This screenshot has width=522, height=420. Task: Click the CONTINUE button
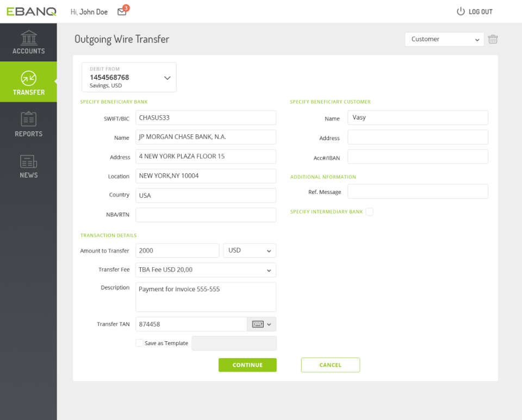[x=247, y=365]
